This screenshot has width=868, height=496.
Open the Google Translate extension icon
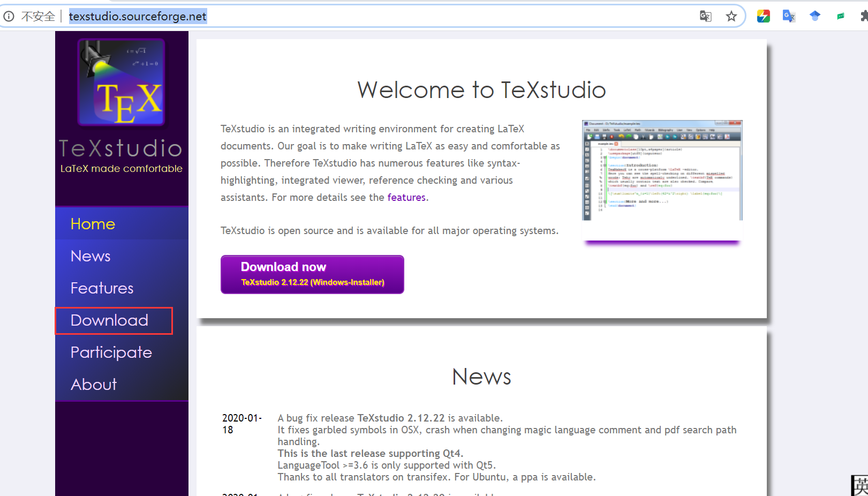tap(788, 16)
